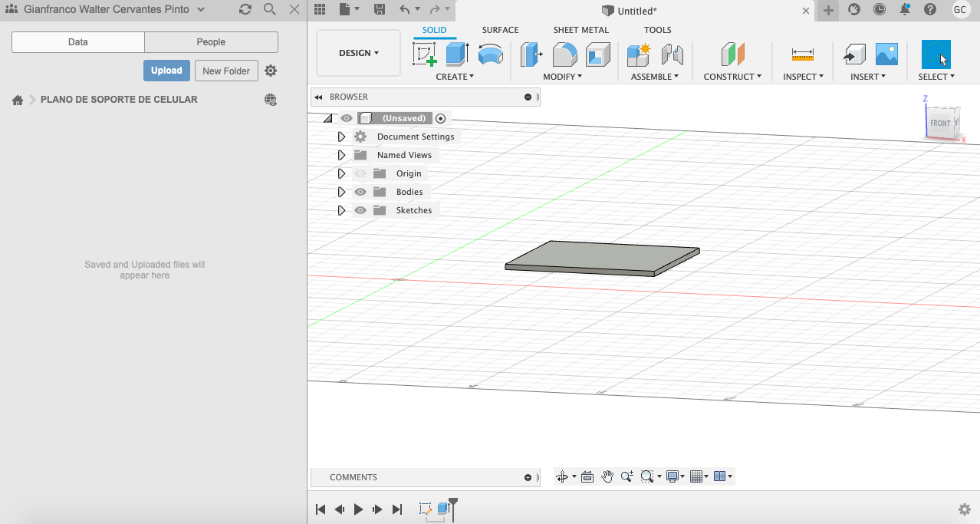Click the Offset Plane construct icon
The height and width of the screenshot is (524, 980).
733,54
